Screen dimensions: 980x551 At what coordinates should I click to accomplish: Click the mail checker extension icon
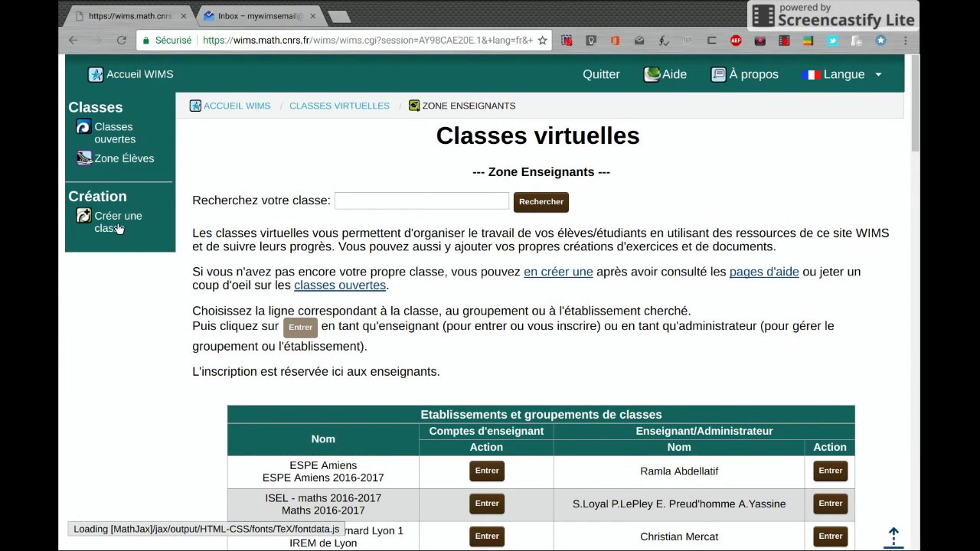[639, 41]
